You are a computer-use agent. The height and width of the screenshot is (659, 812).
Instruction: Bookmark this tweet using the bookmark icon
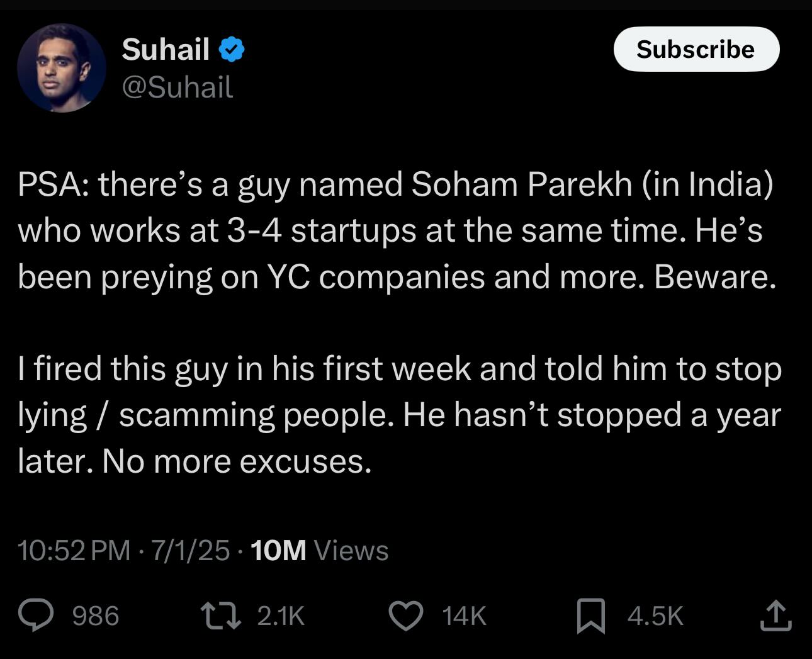point(590,616)
